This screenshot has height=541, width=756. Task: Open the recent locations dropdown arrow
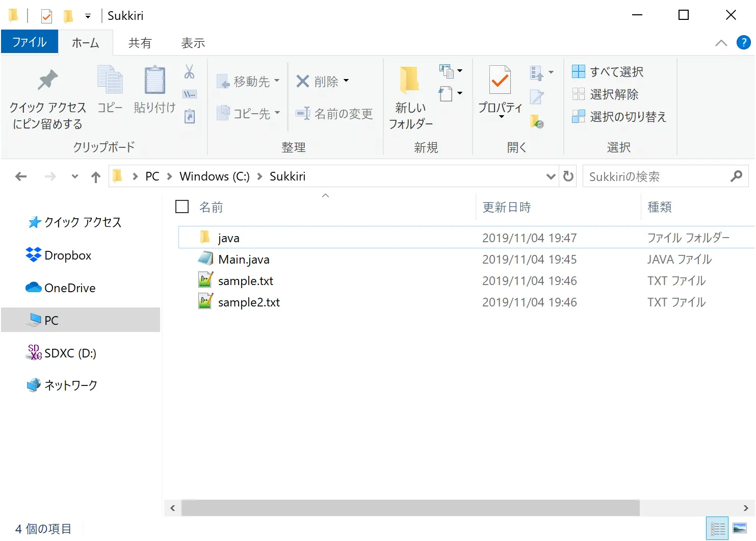75,176
